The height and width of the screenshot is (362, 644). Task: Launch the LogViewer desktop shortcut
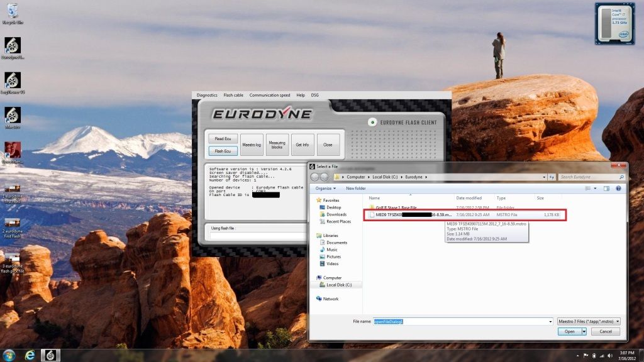point(13,84)
